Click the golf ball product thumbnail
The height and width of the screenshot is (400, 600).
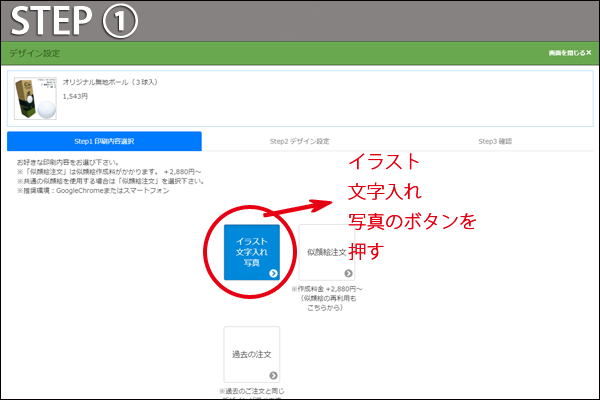pyautogui.click(x=35, y=98)
